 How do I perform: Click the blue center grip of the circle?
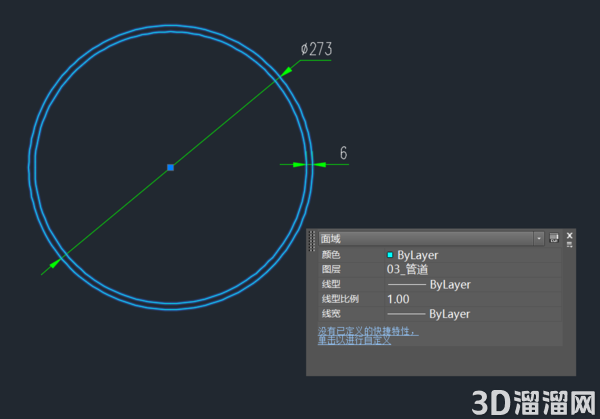click(x=171, y=167)
